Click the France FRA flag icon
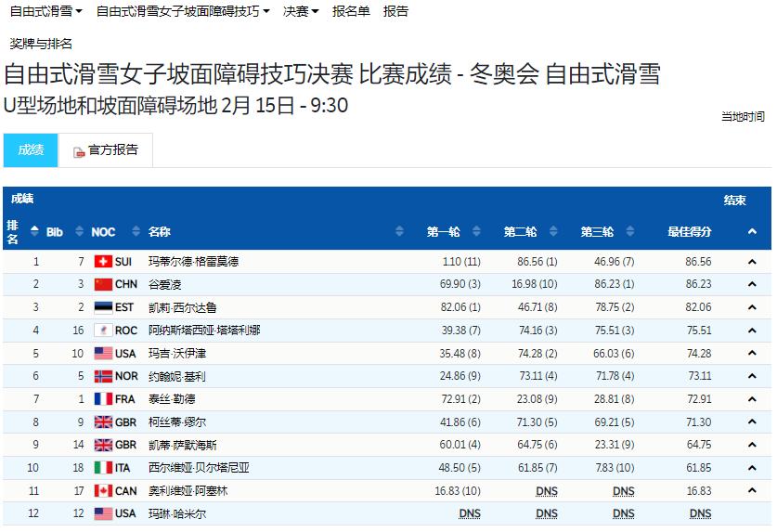This screenshot has height=532, width=777. click(x=103, y=399)
